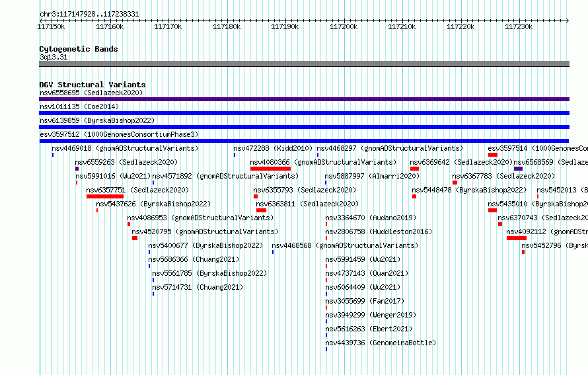Click the nsv6558695 (Sedlazeck2020) variant label
This screenshot has width=588, height=375.
coord(91,93)
